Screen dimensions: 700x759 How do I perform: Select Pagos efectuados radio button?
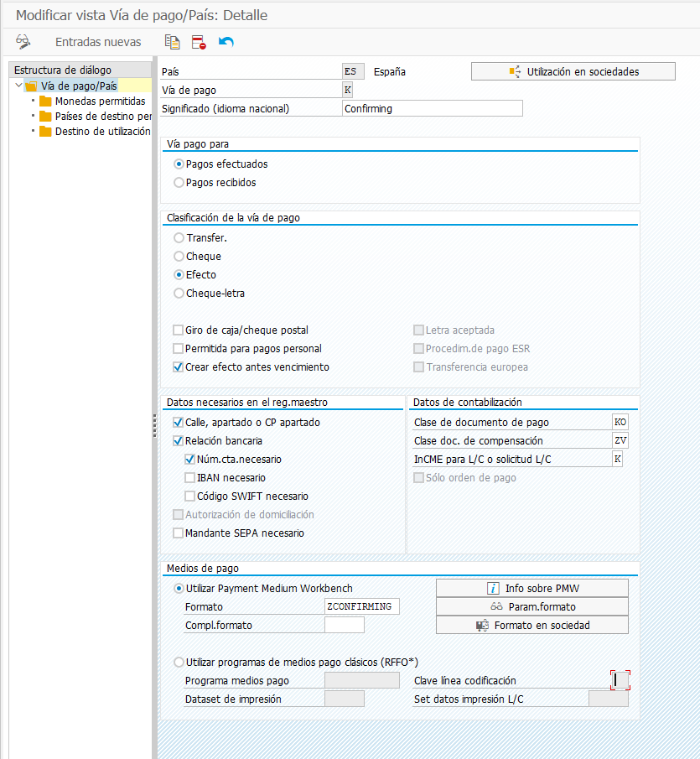point(179,164)
